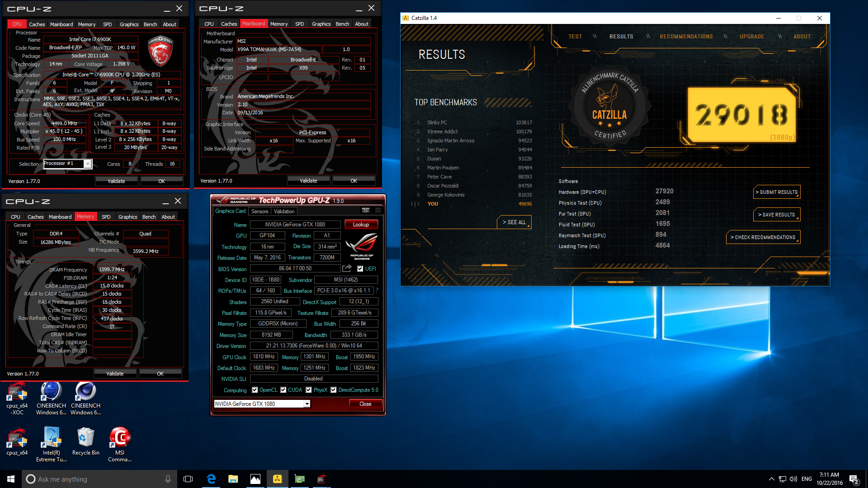Toggle UEFI checkbox in GPU-Z
Image resolution: width=868 pixels, height=488 pixels.
(360, 269)
